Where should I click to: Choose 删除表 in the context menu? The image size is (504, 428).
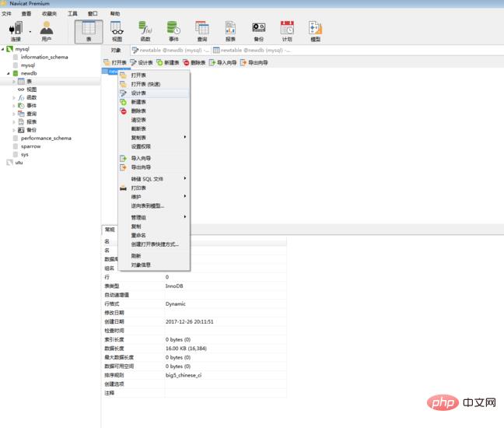pos(138,111)
